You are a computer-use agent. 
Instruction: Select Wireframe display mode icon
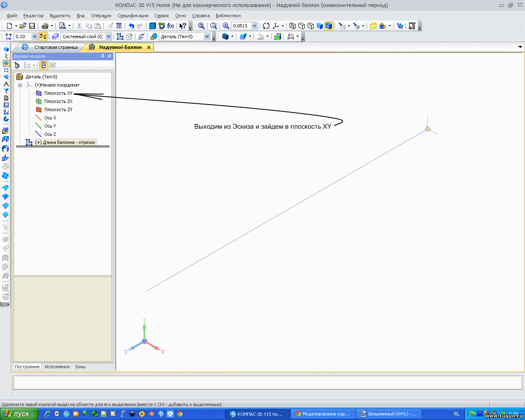292,26
